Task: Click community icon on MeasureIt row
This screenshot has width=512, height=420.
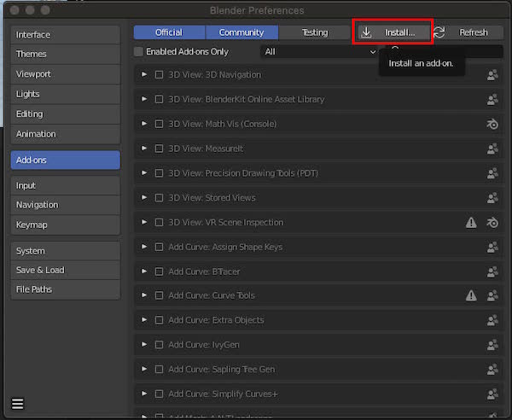Action: 492,149
